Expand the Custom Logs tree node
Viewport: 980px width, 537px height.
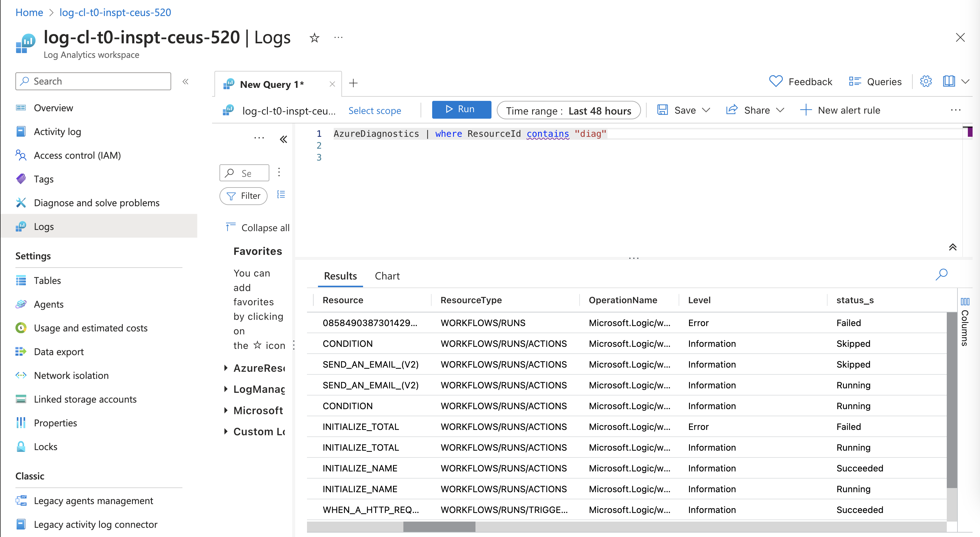(x=226, y=431)
